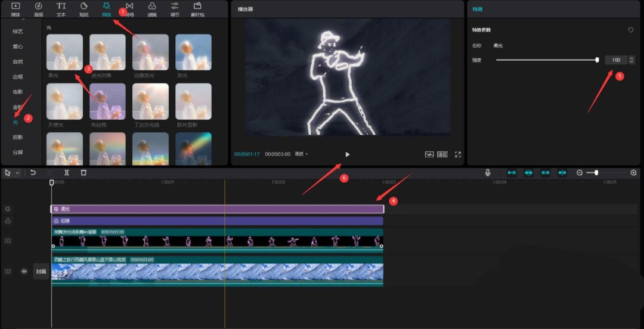Screen dimensions: 644x329
Task: Click the undo arrow in timeline toolbar
Action: pos(33,172)
